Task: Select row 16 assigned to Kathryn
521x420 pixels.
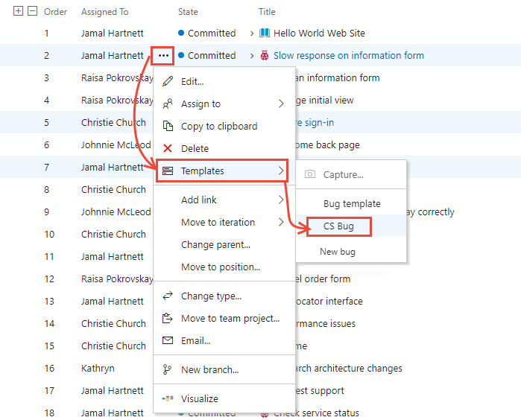Action: [x=98, y=368]
